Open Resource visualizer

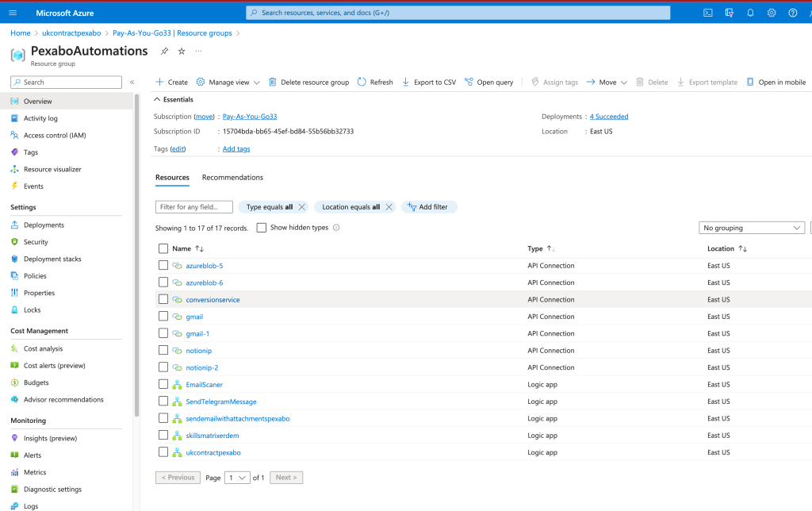[52, 170]
